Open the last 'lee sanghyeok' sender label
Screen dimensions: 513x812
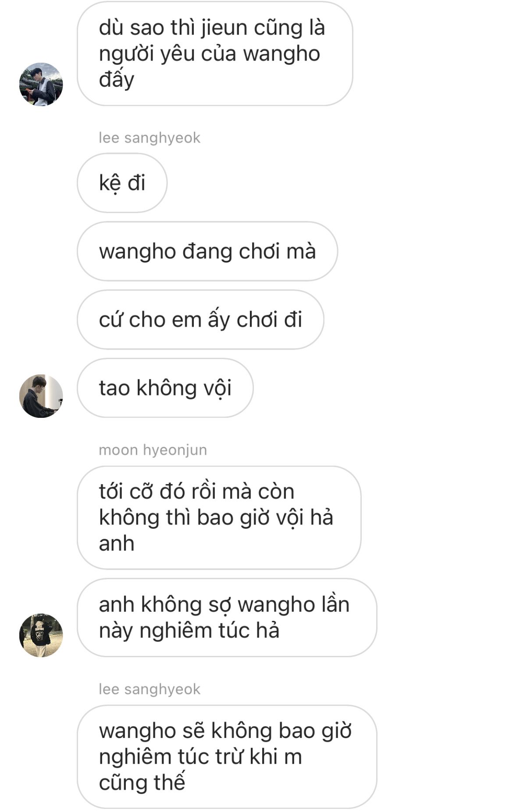(150, 689)
